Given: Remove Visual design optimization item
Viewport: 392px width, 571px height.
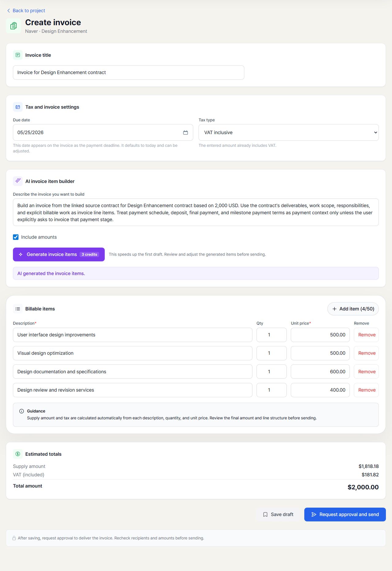Looking at the screenshot, I should (367, 353).
